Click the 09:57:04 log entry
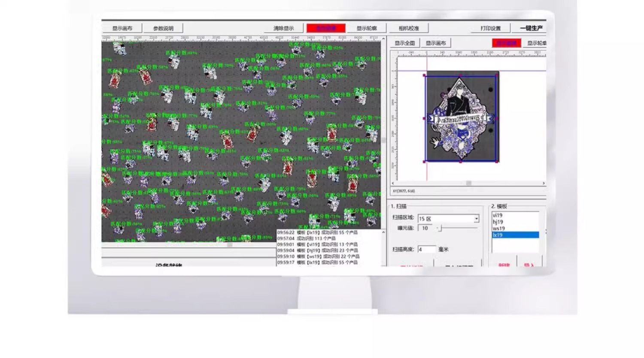 click(307, 238)
